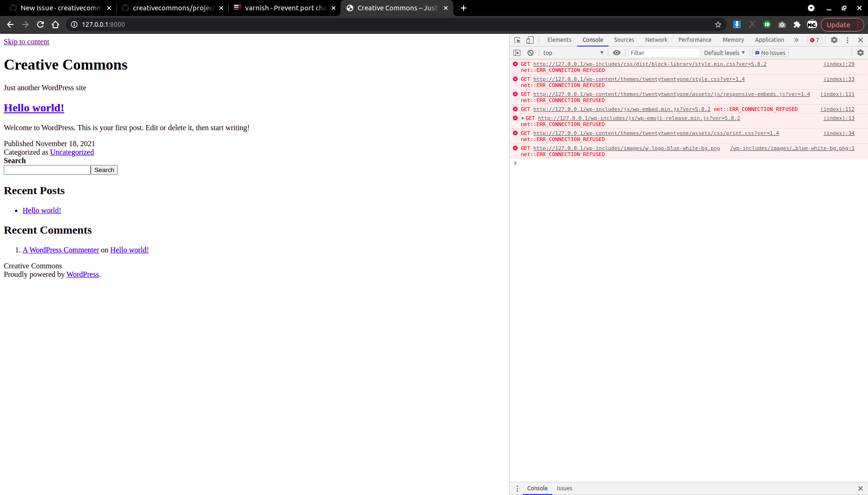
Task: Activate DevTools inspect element picker
Action: (517, 40)
